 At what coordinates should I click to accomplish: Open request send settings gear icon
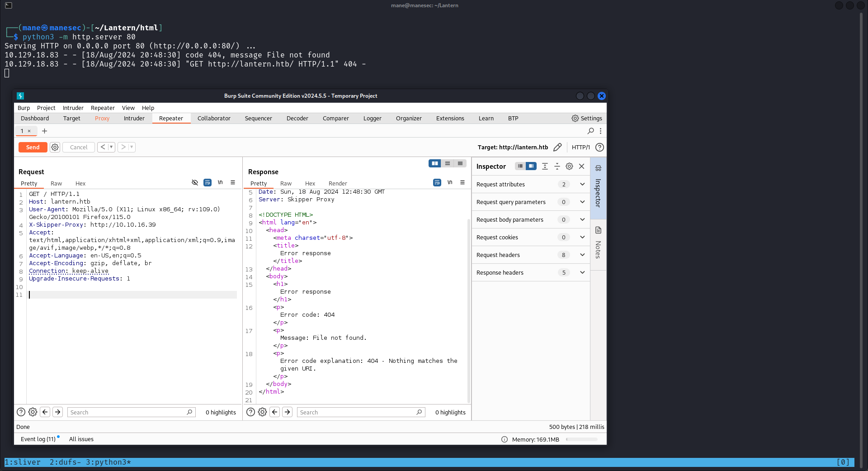(x=55, y=147)
